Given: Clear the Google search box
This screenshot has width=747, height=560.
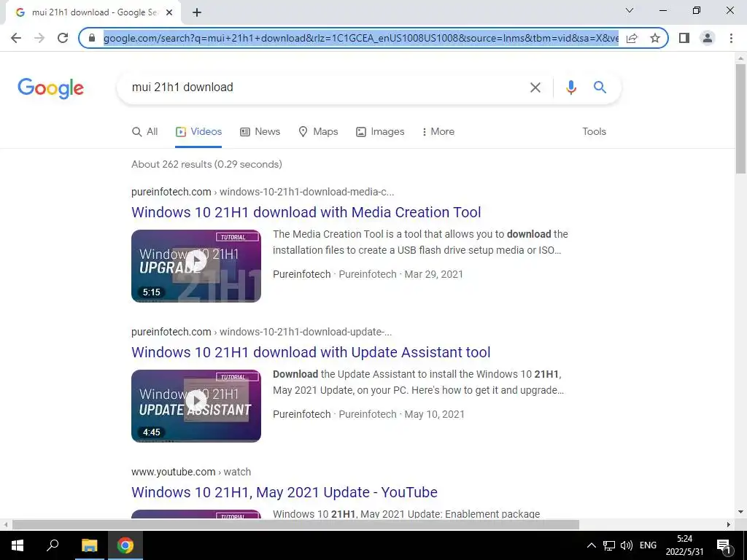Looking at the screenshot, I should [x=535, y=87].
